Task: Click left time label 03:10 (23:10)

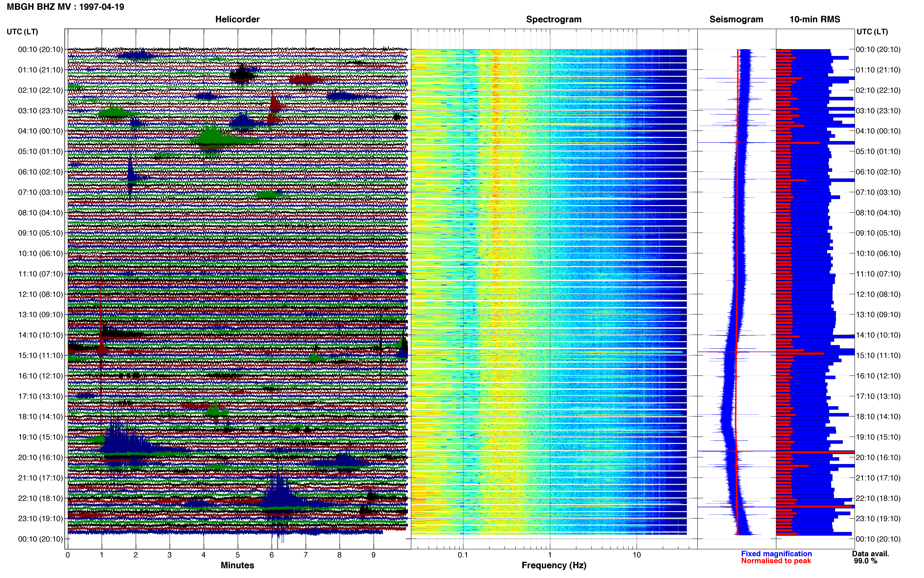Action: 41,111
